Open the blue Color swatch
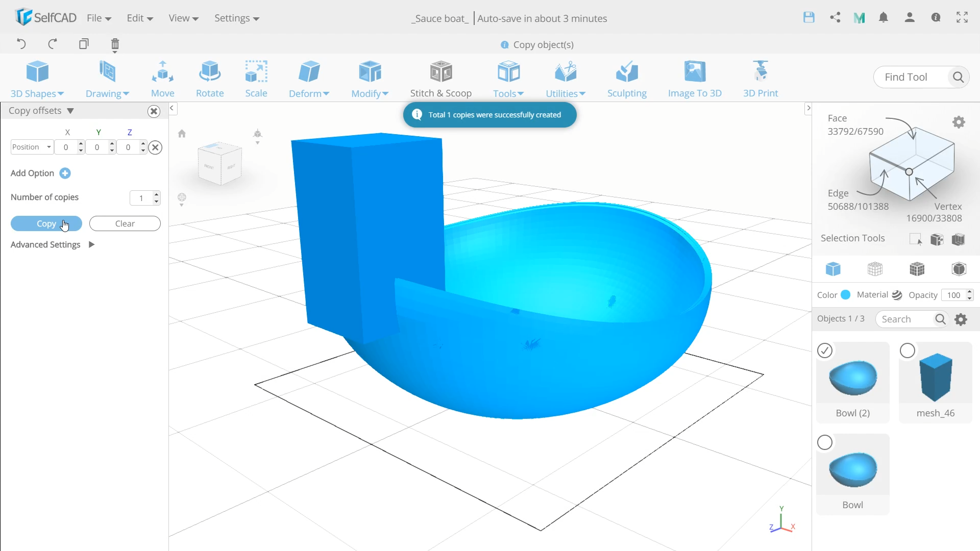Screen dimensions: 980x551 pyautogui.click(x=845, y=294)
